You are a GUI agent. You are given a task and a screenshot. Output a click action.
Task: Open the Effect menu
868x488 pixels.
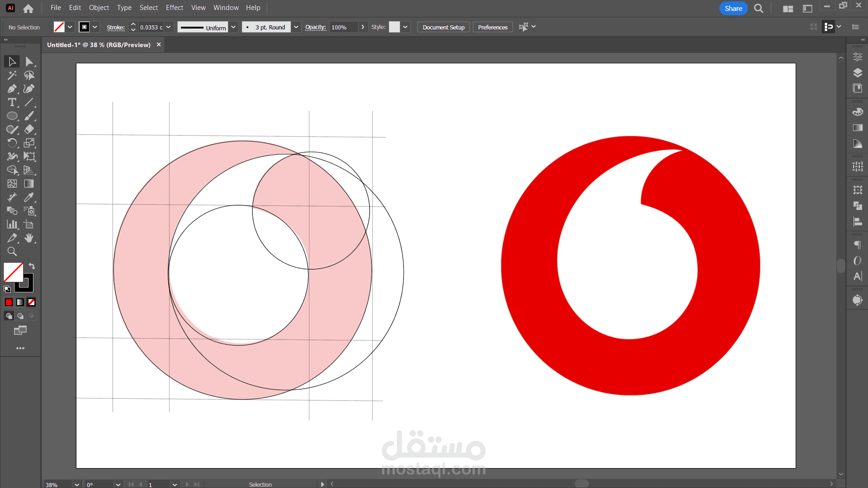pos(175,8)
